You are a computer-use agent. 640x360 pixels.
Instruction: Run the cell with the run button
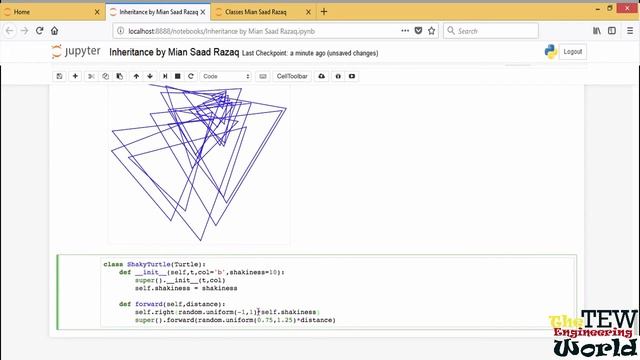point(165,76)
